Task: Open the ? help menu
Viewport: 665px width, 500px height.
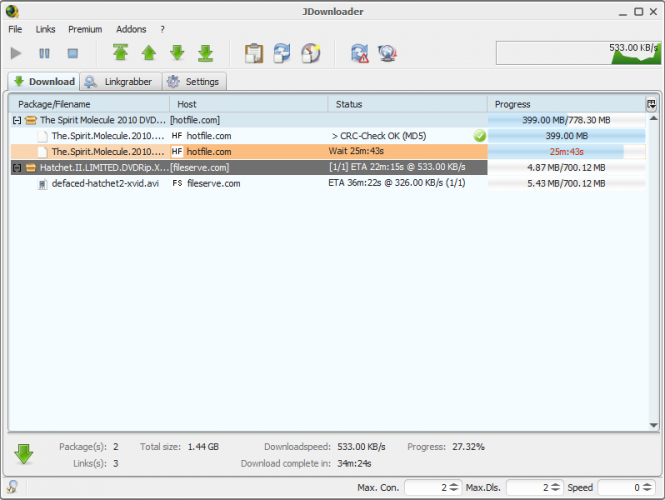Action: coord(162,29)
